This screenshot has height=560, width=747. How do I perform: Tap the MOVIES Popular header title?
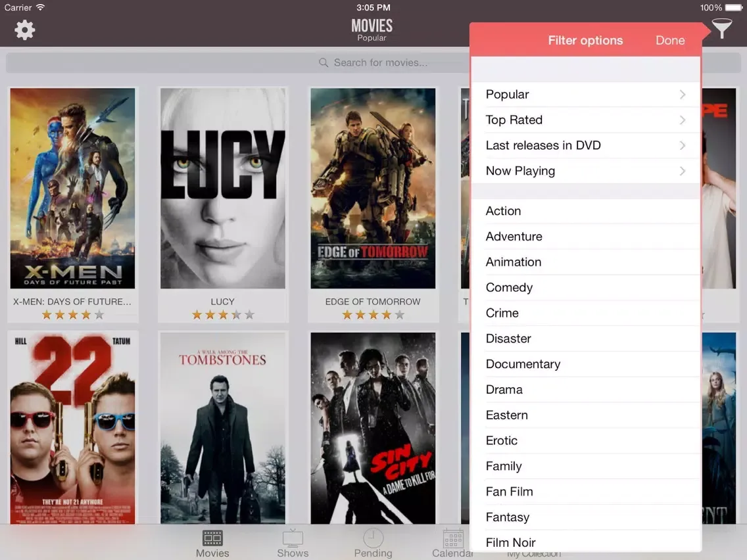[372, 30]
